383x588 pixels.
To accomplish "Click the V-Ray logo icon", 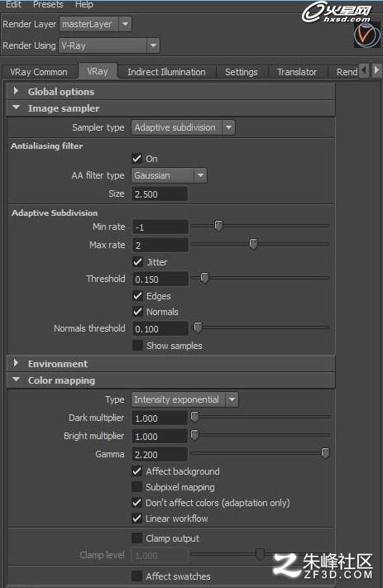I will (366, 35).
